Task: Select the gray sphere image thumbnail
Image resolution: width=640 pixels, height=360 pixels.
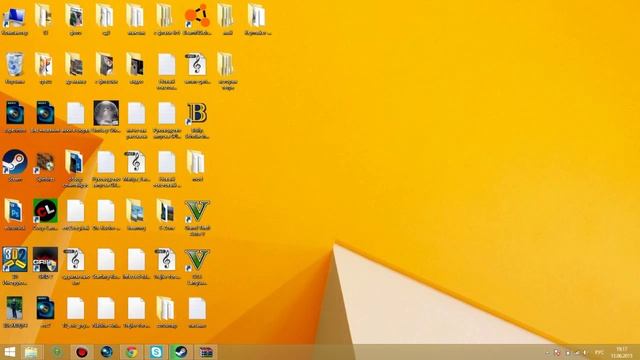Action: tap(106, 117)
